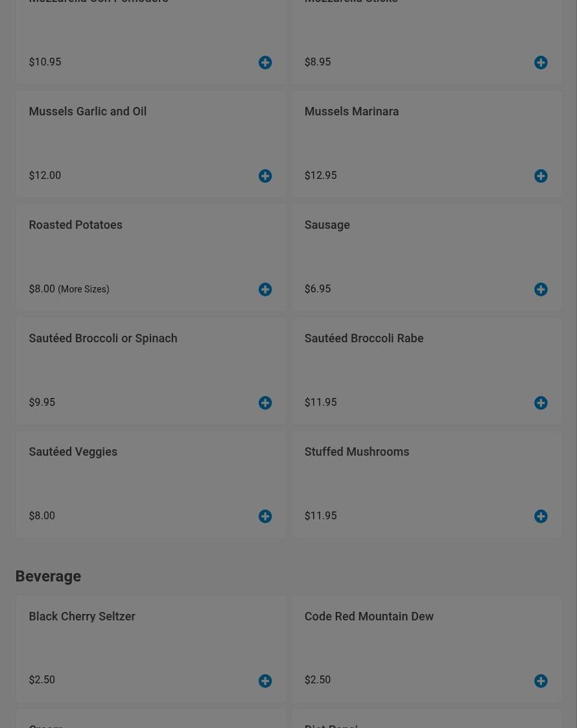The image size is (577, 728).
Task: Select the Stuffed Mushrooms item name
Action: [357, 452]
